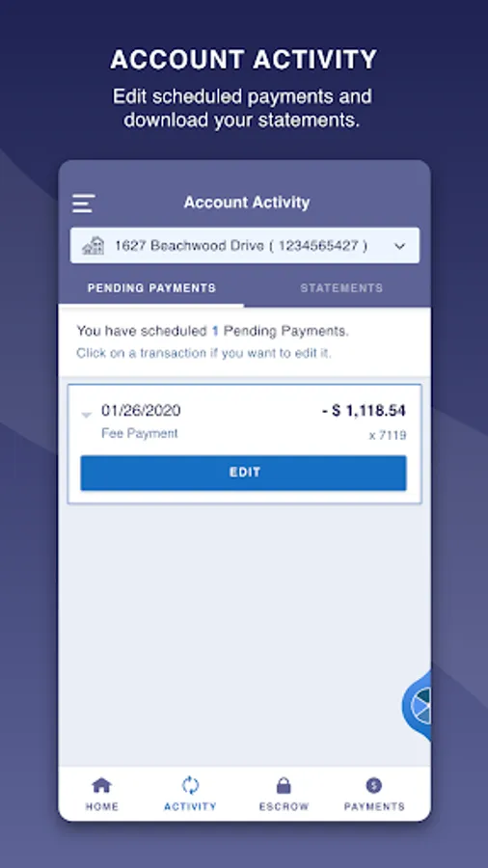The width and height of the screenshot is (488, 868).
Task: Collapse the 01/26/2020 transaction arrow
Action: 86,415
